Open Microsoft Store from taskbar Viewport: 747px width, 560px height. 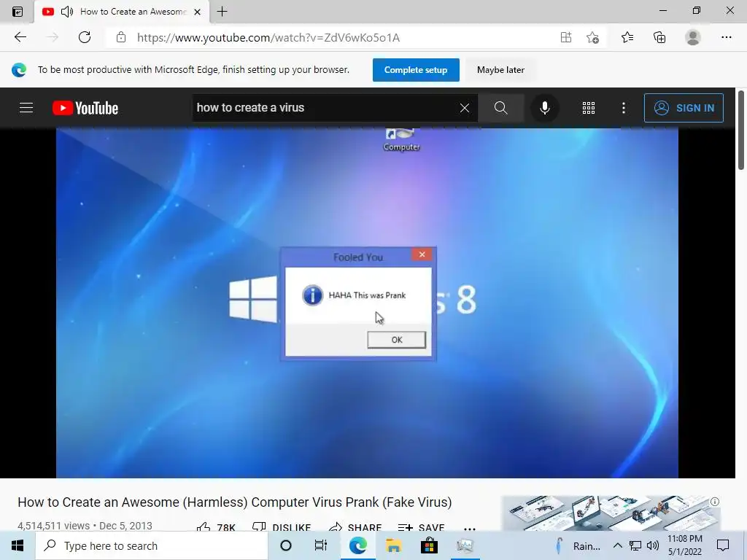pyautogui.click(x=429, y=545)
